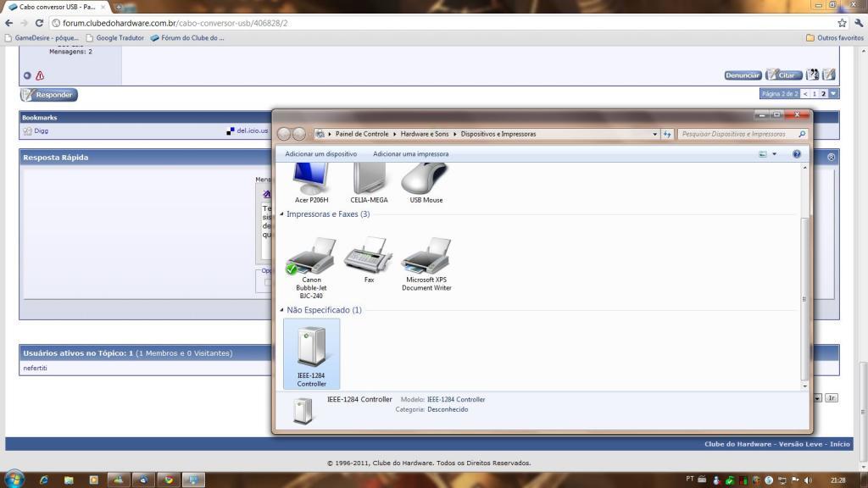
Task: Click the Citar button
Action: (784, 75)
